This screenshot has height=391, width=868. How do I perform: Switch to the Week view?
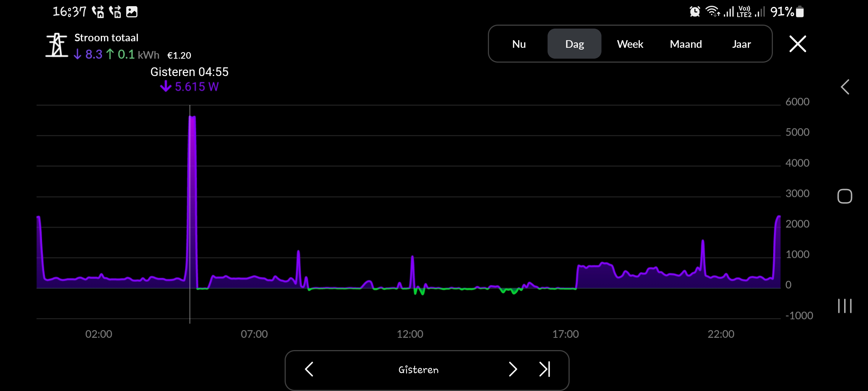coord(630,44)
